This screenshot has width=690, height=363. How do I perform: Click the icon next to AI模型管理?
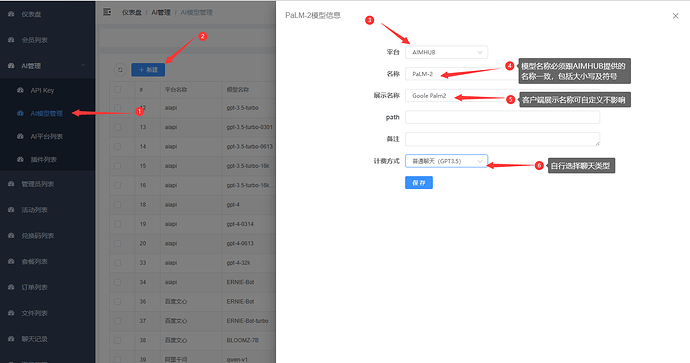point(20,113)
